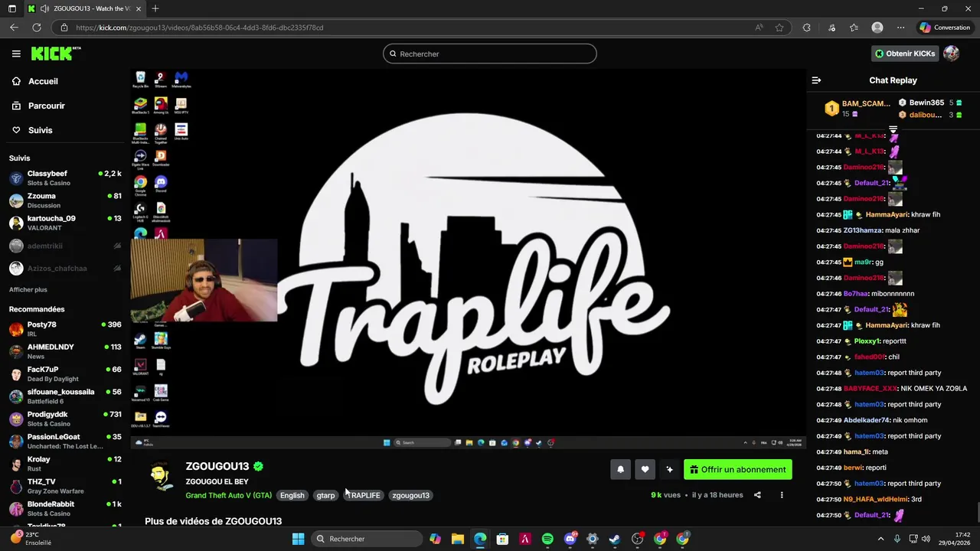Viewport: 980px width, 551px height.
Task: Open BlondeRabbit recommended channel
Action: (65, 508)
